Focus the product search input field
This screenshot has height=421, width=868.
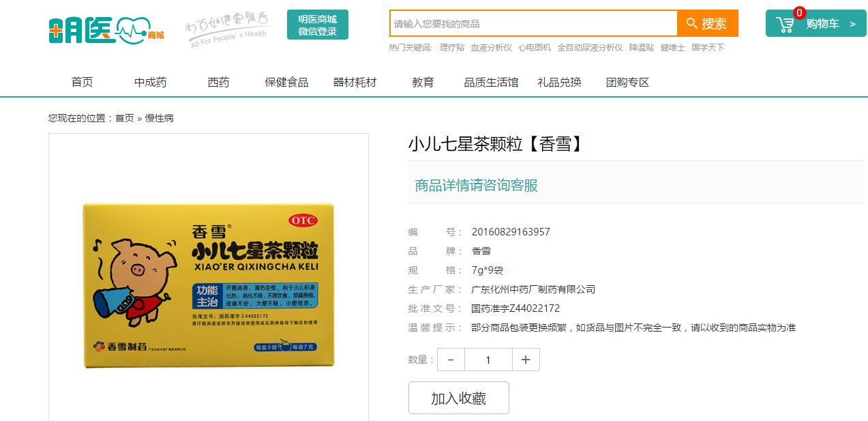point(533,23)
